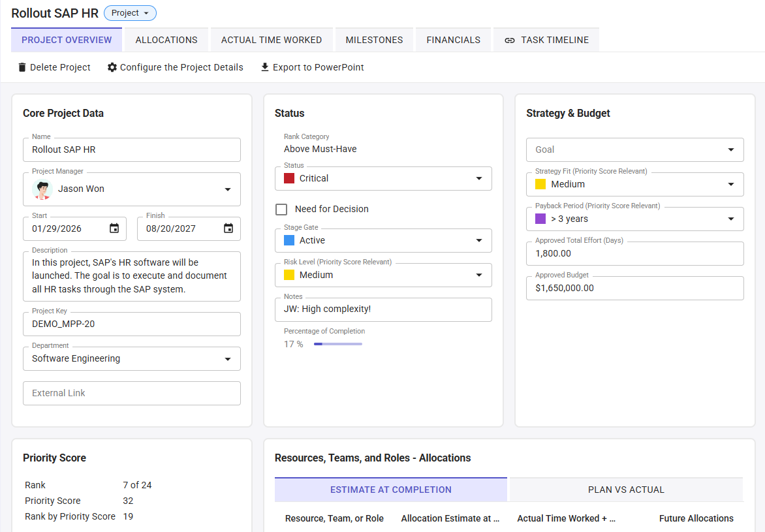Open the Payback Period dropdown arrow
The height and width of the screenshot is (532, 765).
tap(731, 219)
